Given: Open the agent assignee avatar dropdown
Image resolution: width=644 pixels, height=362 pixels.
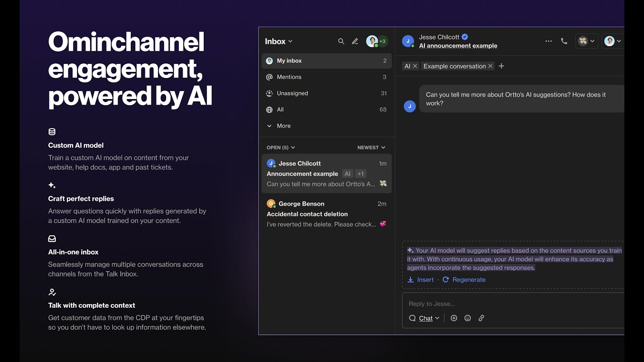Looking at the screenshot, I should (x=613, y=41).
